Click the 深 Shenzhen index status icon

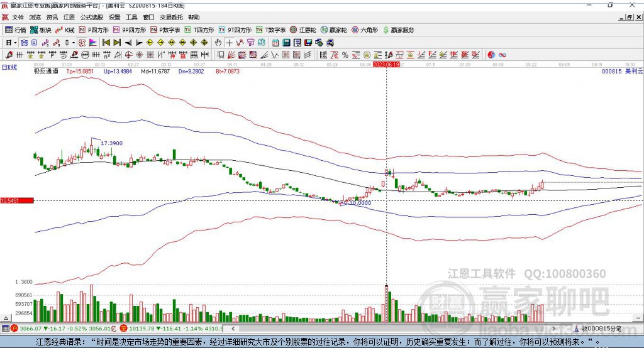(x=124, y=329)
